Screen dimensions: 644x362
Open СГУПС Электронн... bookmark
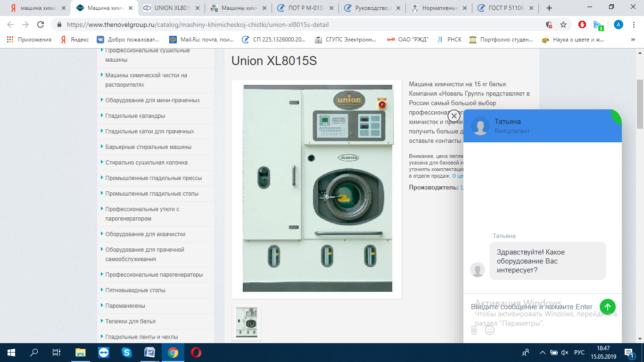(x=346, y=40)
